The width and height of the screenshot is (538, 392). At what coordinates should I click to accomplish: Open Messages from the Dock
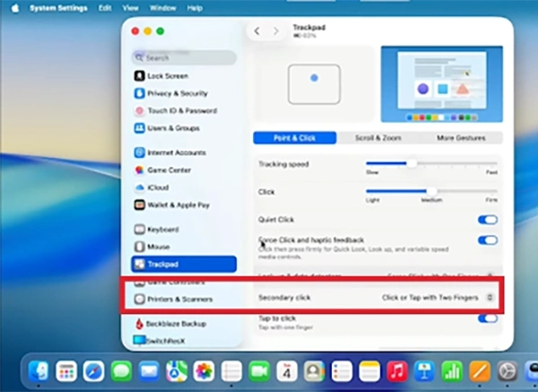121,371
